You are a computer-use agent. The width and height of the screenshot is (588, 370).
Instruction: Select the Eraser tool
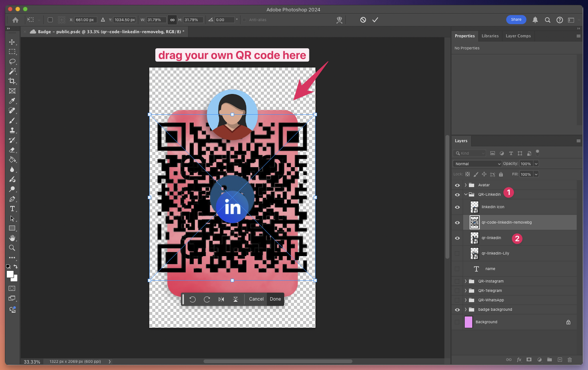point(12,150)
